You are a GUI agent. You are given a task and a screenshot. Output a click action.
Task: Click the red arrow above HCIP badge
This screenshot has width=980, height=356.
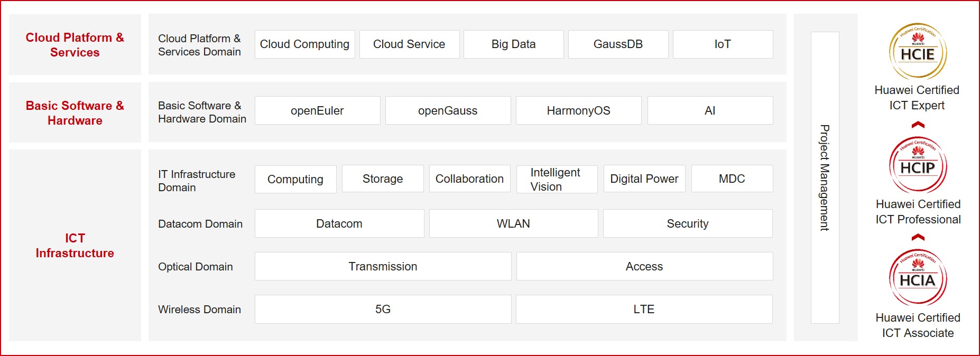918,125
